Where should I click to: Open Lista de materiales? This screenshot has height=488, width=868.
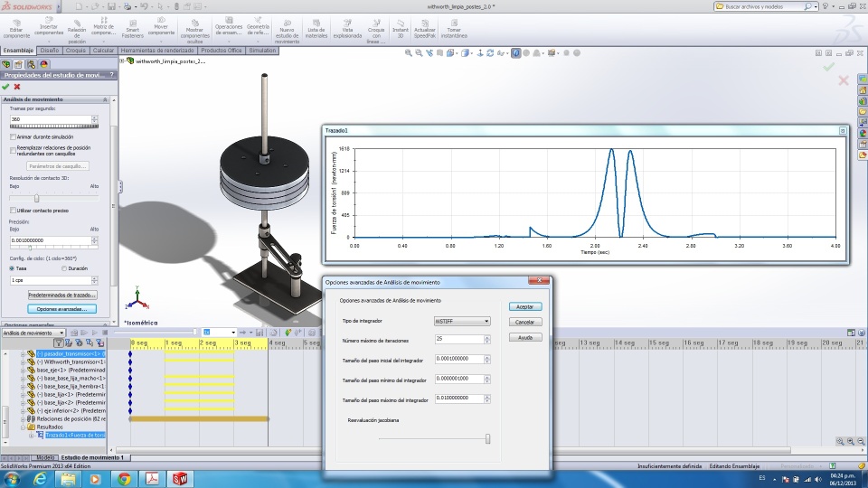click(316, 29)
